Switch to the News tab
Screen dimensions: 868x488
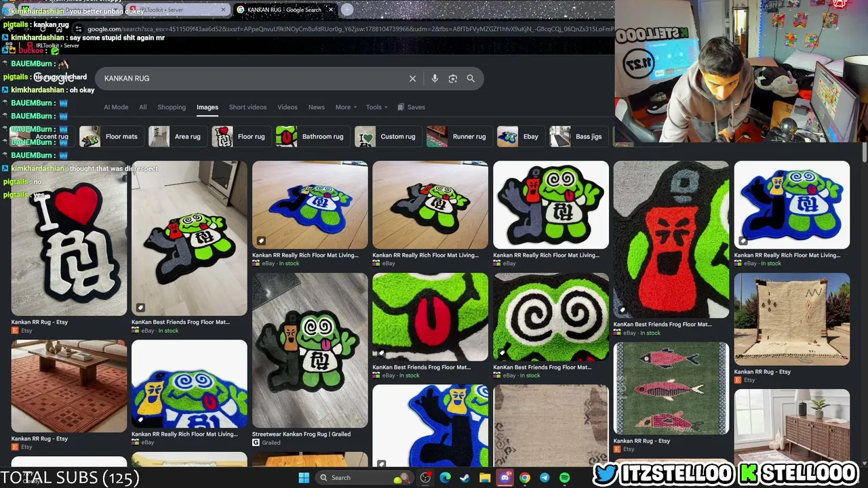[317, 107]
